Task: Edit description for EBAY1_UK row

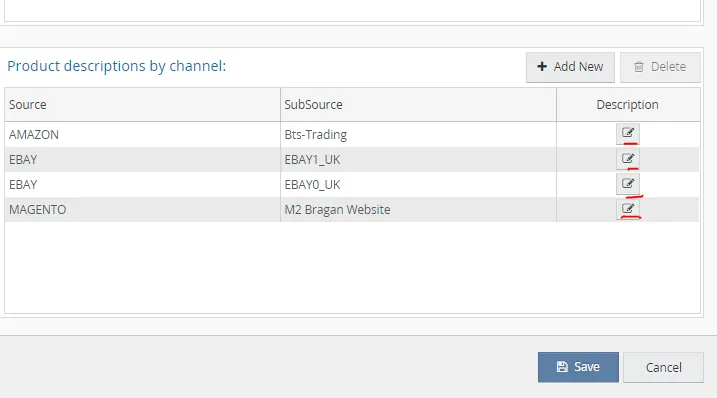Action: (x=627, y=159)
